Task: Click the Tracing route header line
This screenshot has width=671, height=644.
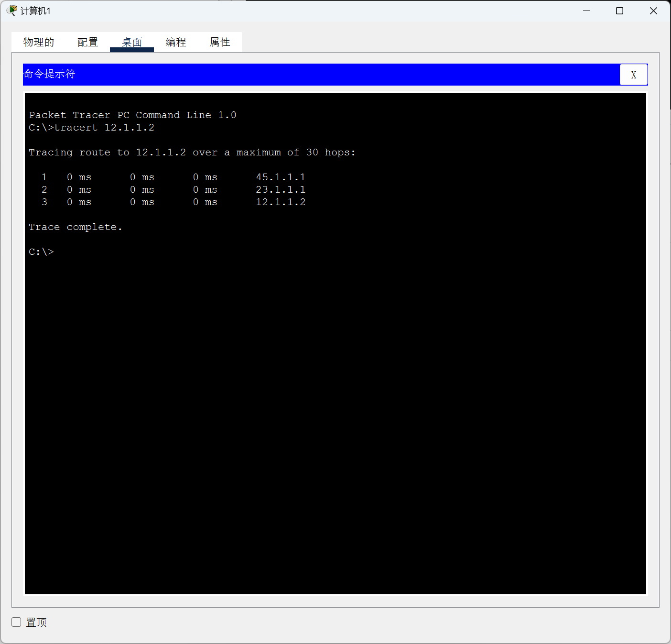Action: click(x=191, y=152)
